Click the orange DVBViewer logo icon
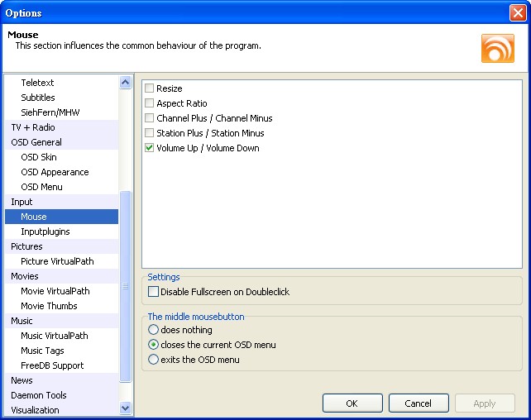This screenshot has height=420, width=531. point(497,48)
